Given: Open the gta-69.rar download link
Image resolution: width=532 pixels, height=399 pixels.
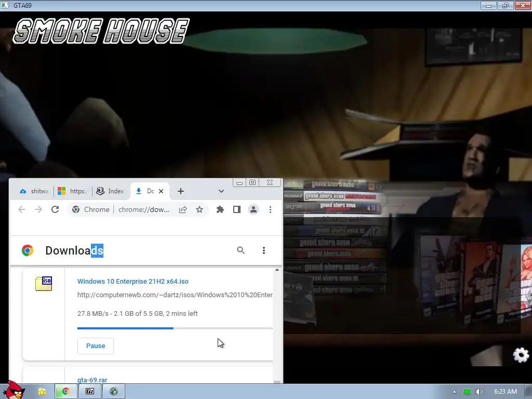Looking at the screenshot, I should [92, 380].
